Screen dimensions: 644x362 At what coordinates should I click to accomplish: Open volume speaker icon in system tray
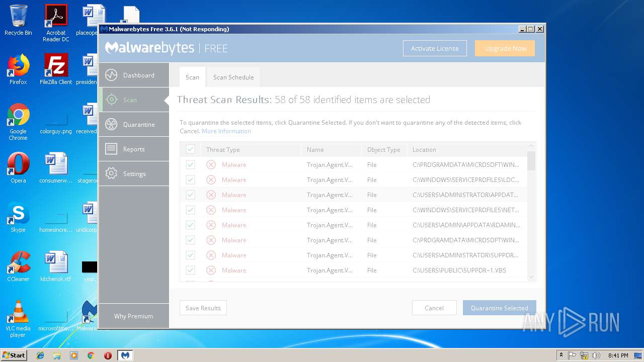click(596, 355)
